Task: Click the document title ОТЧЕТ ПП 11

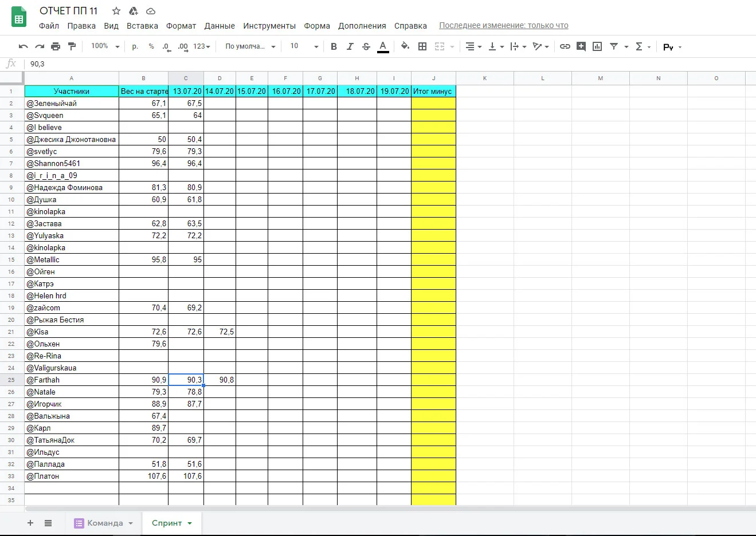Action: (69, 11)
